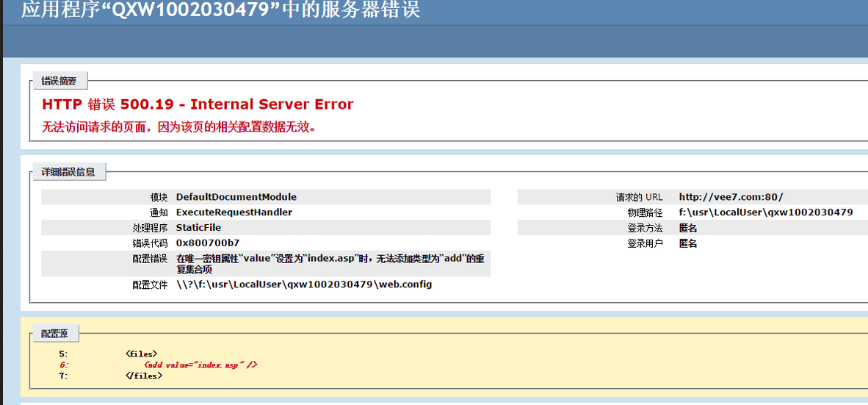Click line 7 closing </files> tag
This screenshot has width=868, height=405.
click(143, 376)
